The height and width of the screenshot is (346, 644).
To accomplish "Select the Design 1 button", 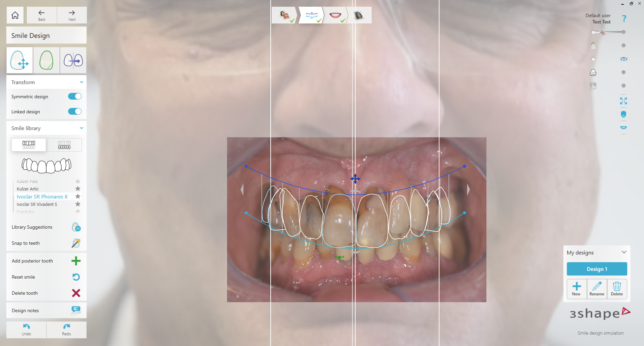I will pos(597,269).
